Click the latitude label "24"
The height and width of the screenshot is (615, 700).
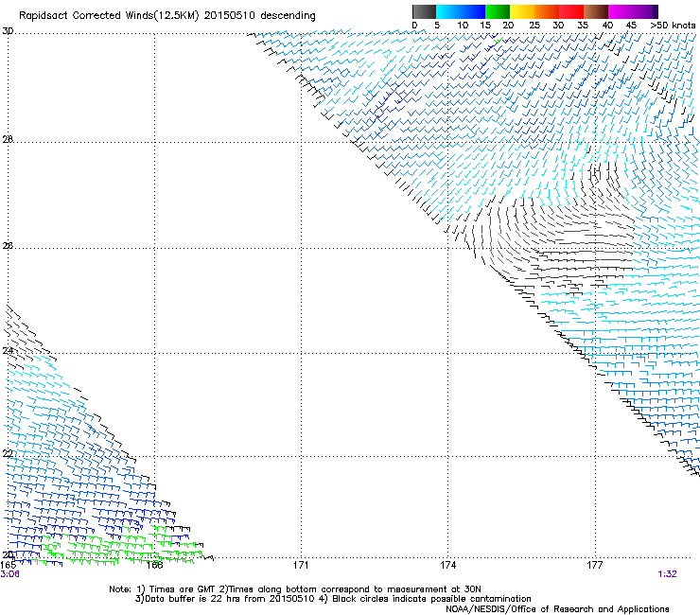coord(8,351)
